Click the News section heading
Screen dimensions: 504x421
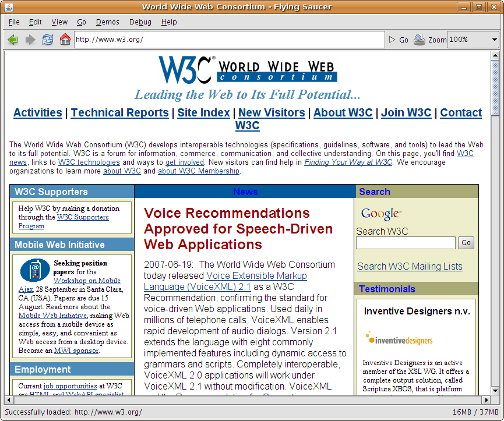pyautogui.click(x=245, y=192)
